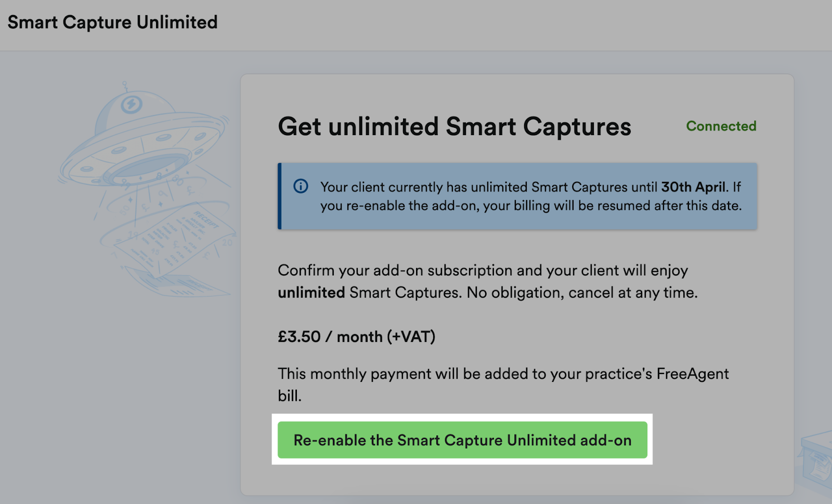Click the word FreeAgent in the payment note

[693, 374]
